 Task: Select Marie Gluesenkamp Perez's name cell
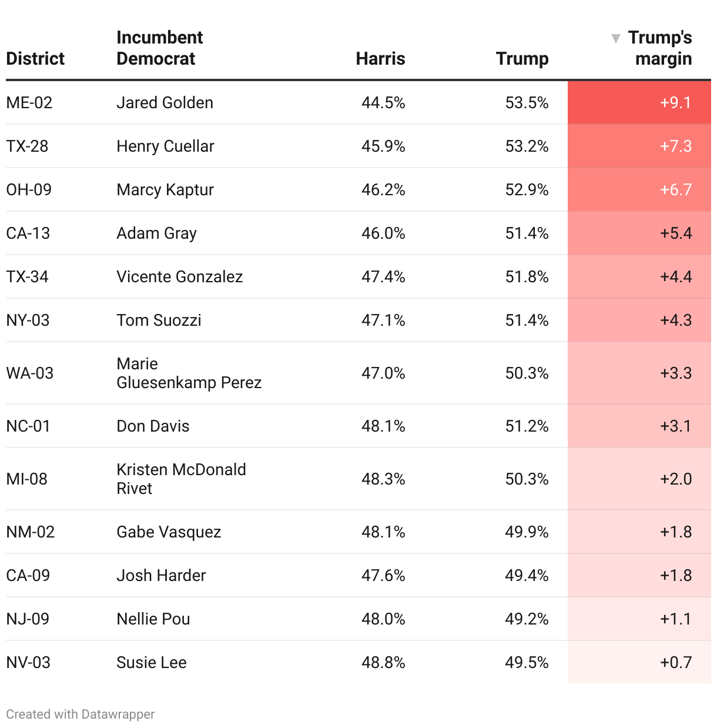point(189,373)
